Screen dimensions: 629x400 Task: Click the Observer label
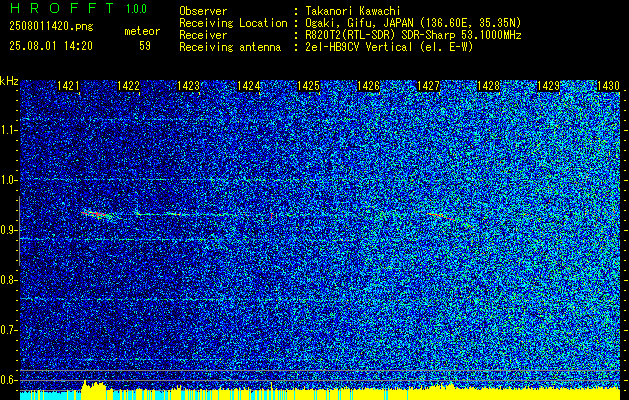point(203,11)
